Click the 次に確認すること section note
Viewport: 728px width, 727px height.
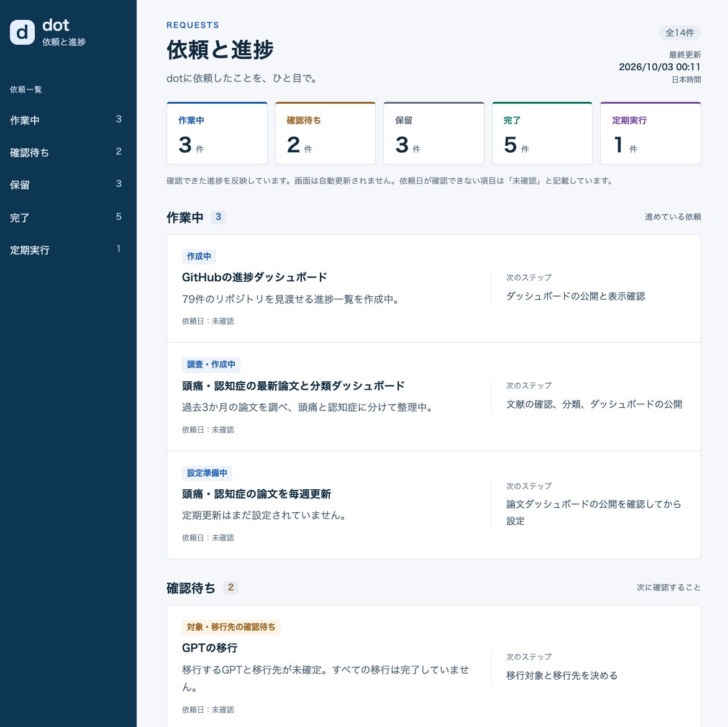pos(668,587)
